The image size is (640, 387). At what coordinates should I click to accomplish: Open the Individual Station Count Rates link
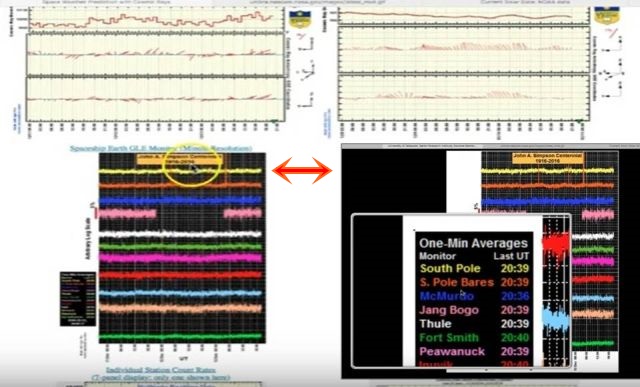click(161, 370)
